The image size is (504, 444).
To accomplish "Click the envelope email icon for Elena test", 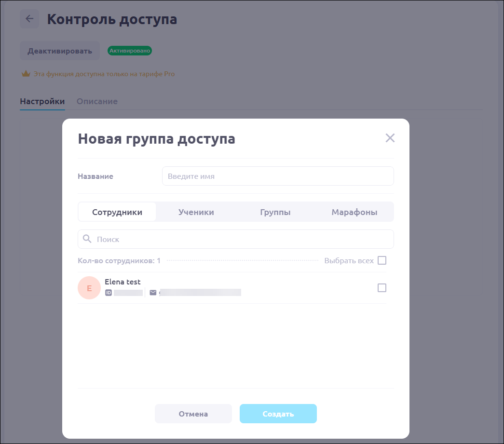I will (153, 292).
